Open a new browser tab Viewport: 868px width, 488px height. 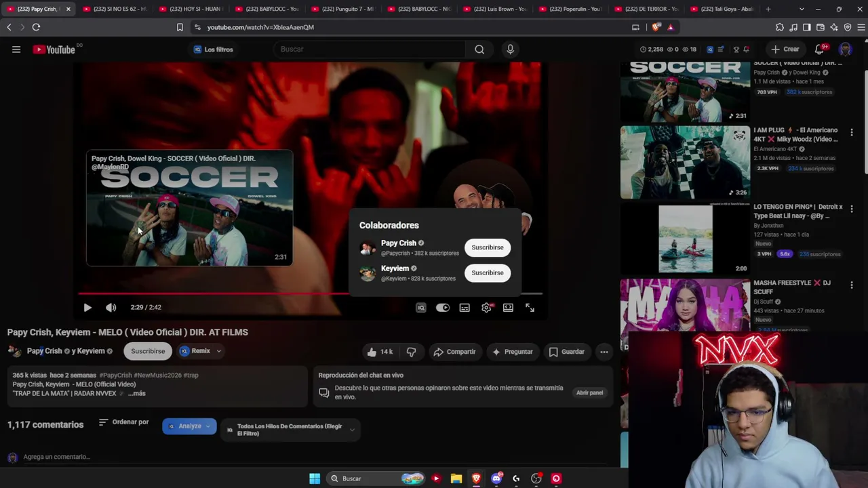[x=768, y=9]
